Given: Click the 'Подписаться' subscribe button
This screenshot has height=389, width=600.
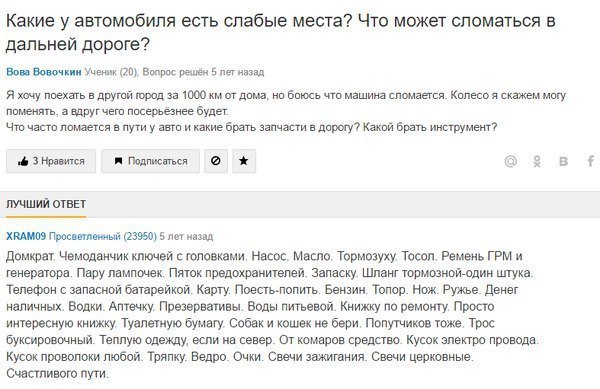Looking at the screenshot, I should tap(150, 161).
